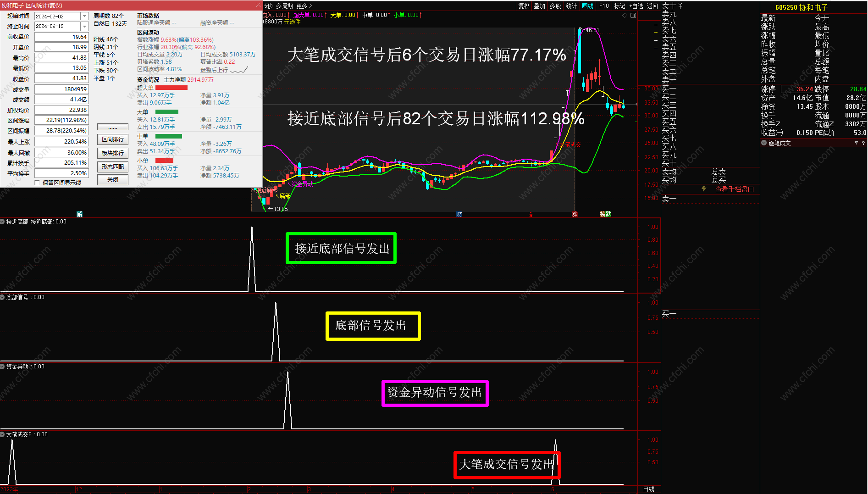This screenshot has height=494, width=868.
Task: Click the green 中单 bar
Action: pyautogui.click(x=169, y=136)
